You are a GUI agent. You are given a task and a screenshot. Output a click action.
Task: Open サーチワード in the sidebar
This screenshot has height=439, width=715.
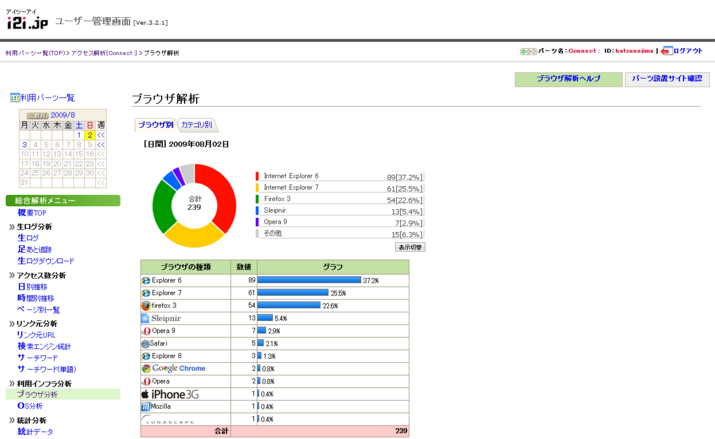37,358
